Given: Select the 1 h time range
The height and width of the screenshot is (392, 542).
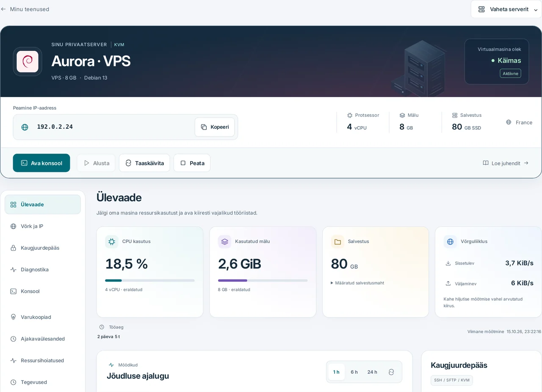Looking at the screenshot, I should click(x=336, y=372).
